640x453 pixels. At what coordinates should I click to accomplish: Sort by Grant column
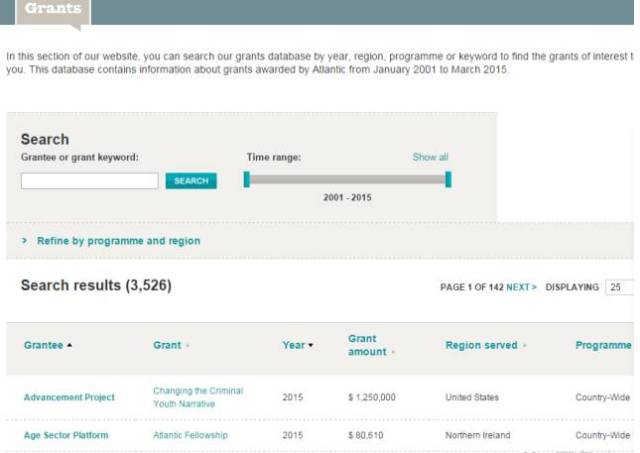point(167,345)
